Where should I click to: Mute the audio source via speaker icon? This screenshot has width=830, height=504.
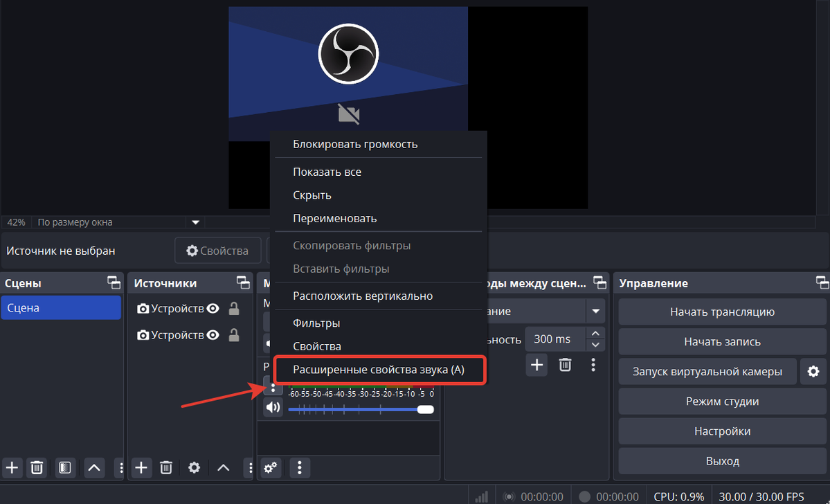(x=273, y=408)
